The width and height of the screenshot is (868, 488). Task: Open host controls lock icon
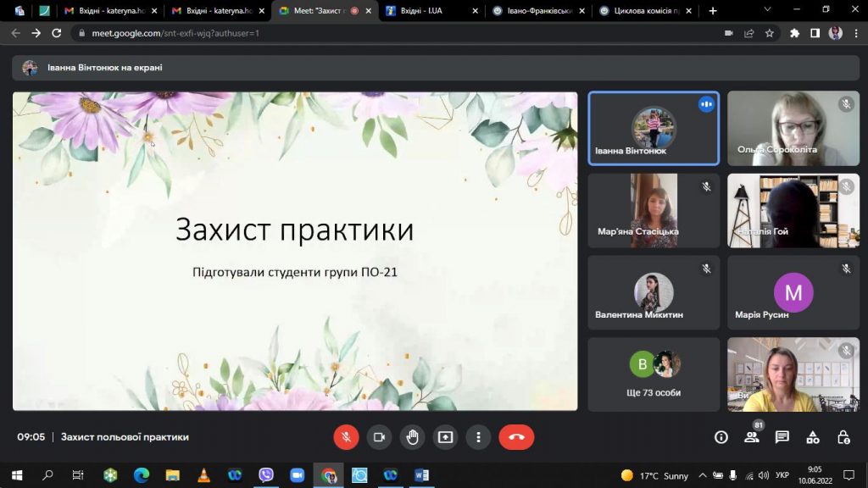pyautogui.click(x=843, y=437)
